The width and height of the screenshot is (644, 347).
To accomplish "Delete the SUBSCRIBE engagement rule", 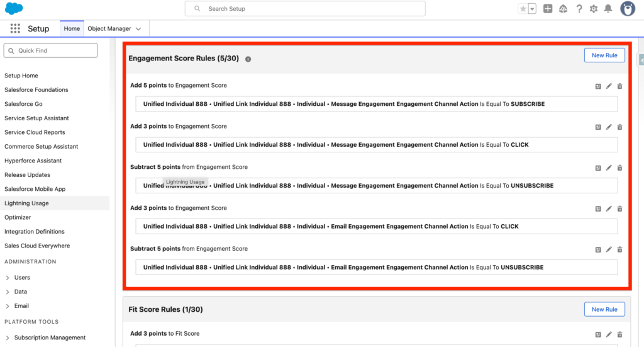I will pyautogui.click(x=619, y=86).
